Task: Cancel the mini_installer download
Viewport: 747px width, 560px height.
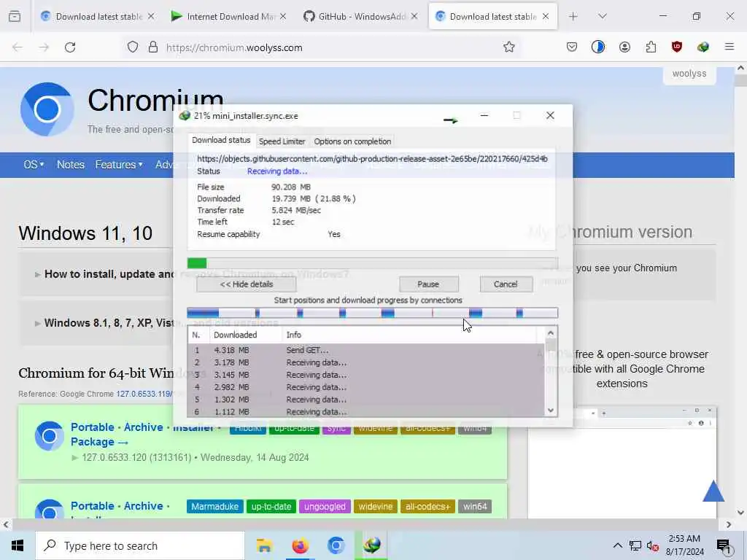Action: tap(506, 284)
